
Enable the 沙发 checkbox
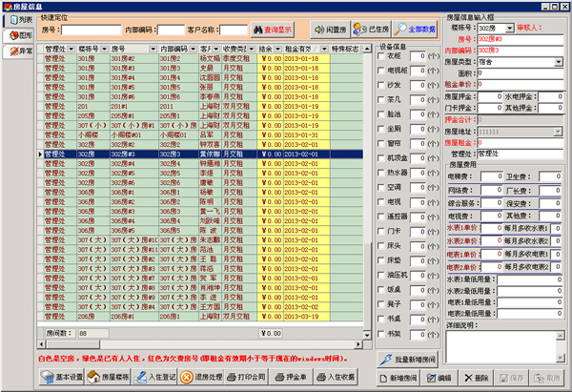point(380,85)
